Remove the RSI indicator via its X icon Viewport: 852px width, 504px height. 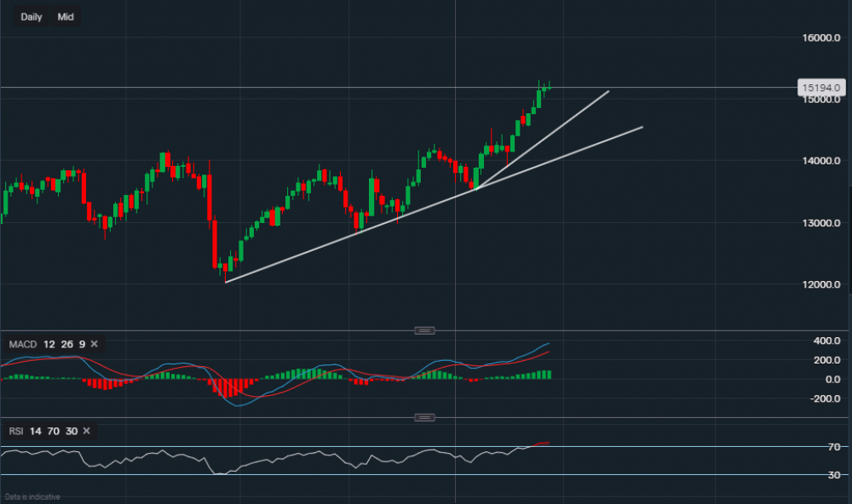point(85,432)
